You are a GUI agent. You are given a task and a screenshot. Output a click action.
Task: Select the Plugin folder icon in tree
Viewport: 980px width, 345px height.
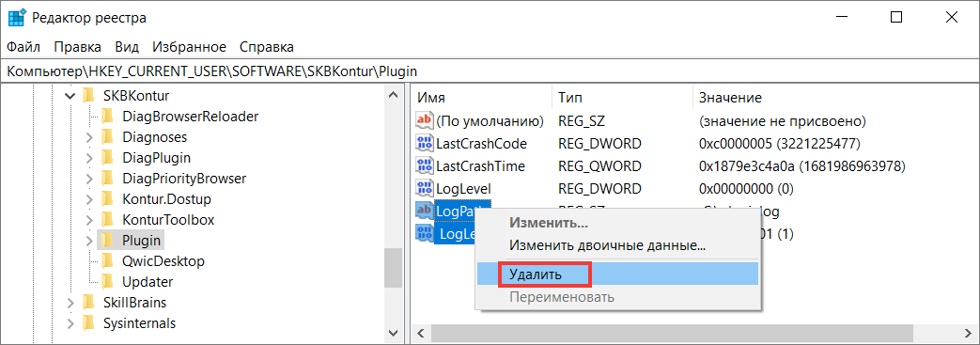(107, 241)
